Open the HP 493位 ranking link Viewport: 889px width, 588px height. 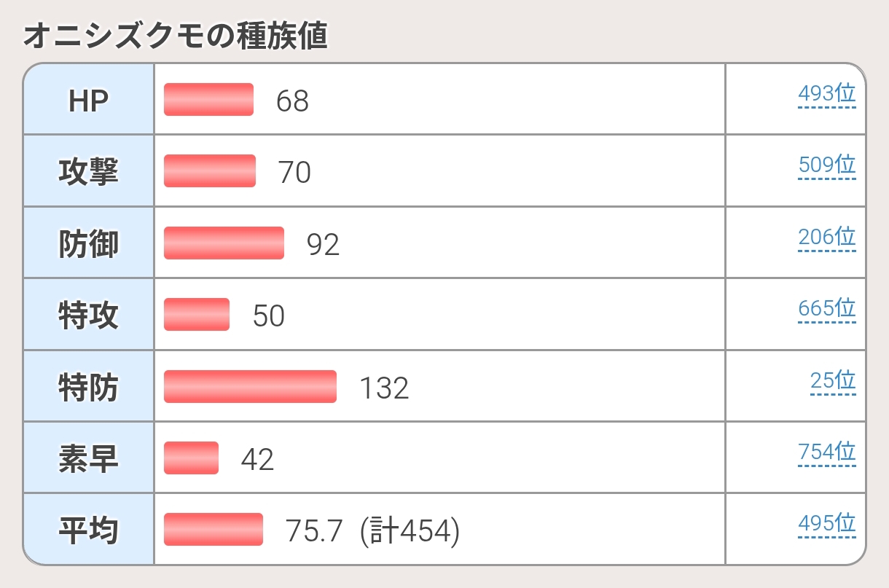tap(826, 94)
